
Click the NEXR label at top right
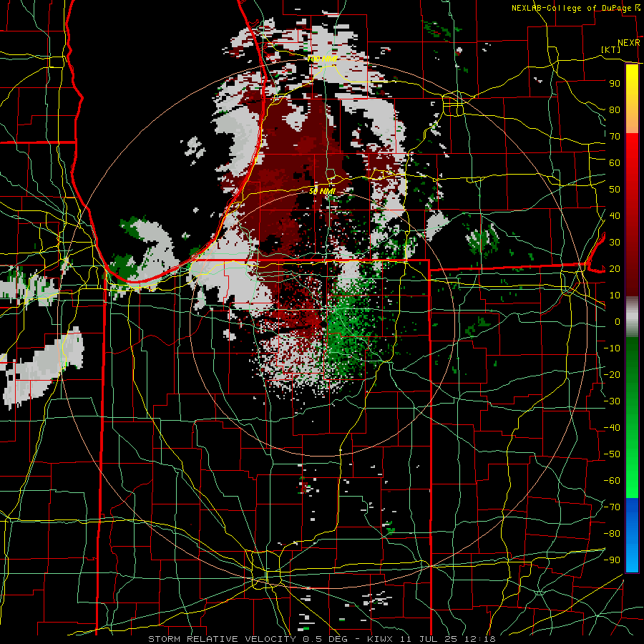pyautogui.click(x=628, y=43)
